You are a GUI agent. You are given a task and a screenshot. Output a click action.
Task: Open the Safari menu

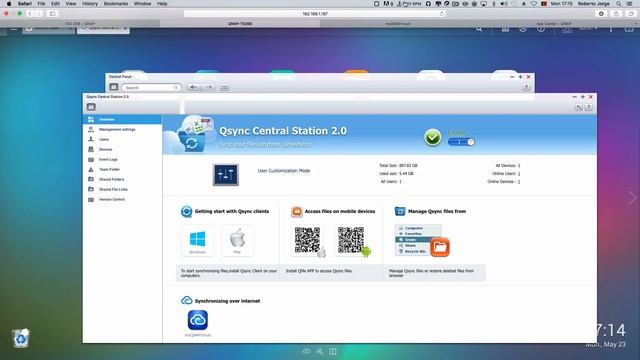tap(24, 4)
